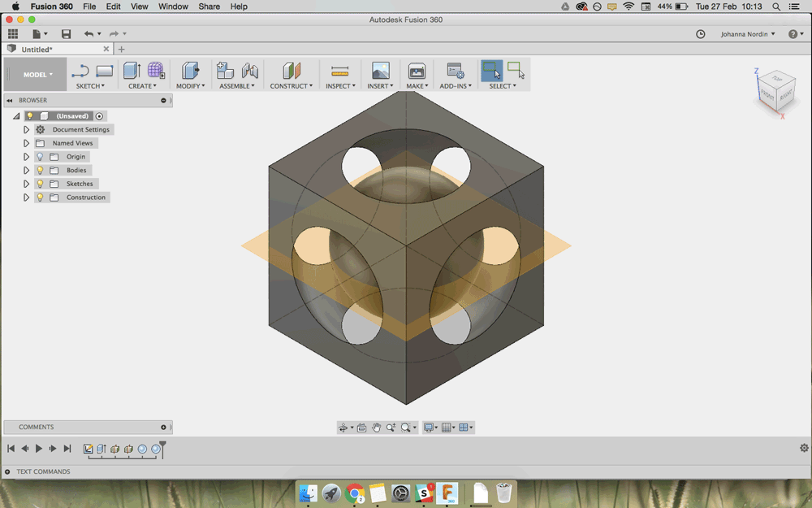The width and height of the screenshot is (812, 508).
Task: Click the Undo arrow
Action: coord(89,33)
